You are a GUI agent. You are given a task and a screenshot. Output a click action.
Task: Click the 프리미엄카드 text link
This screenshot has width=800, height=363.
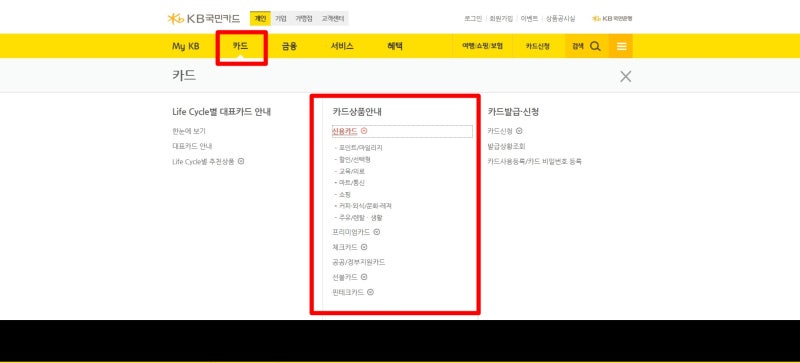click(352, 232)
